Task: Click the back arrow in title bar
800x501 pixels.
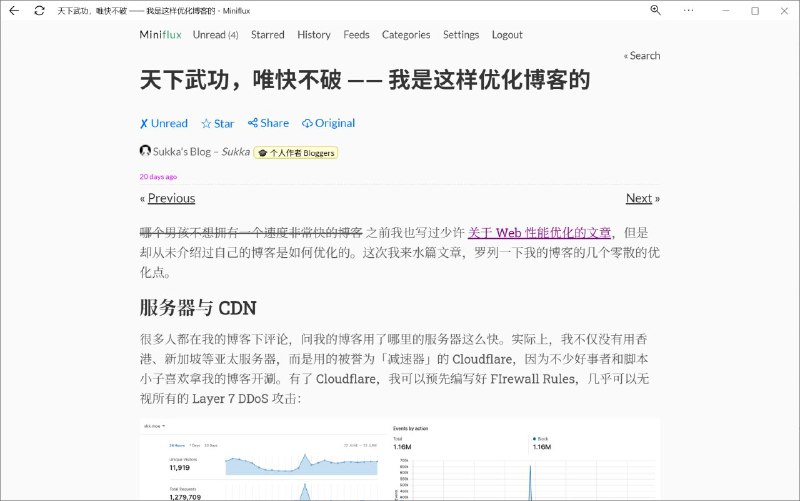Action: pos(14,10)
